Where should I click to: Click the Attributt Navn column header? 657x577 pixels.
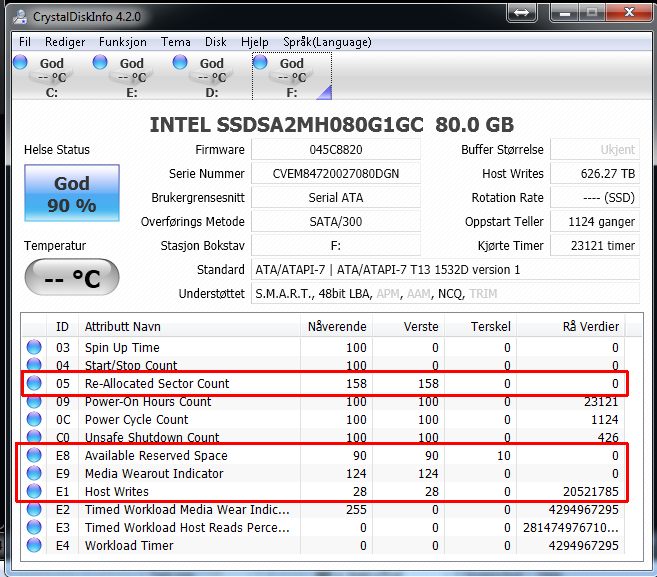point(189,326)
